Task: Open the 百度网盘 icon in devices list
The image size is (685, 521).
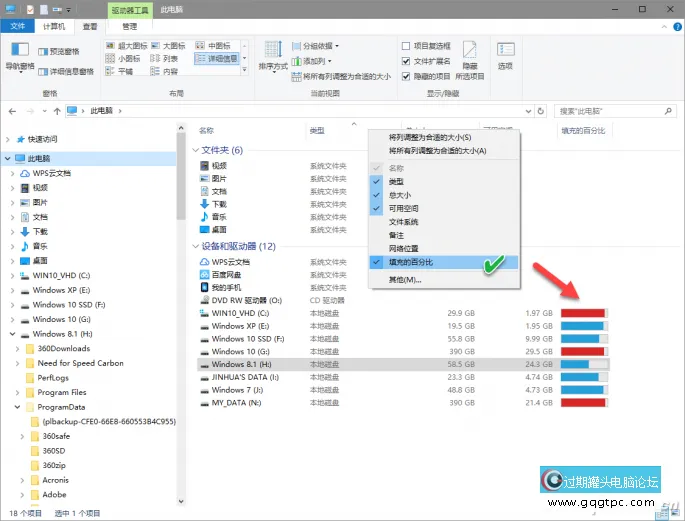Action: 206,274
